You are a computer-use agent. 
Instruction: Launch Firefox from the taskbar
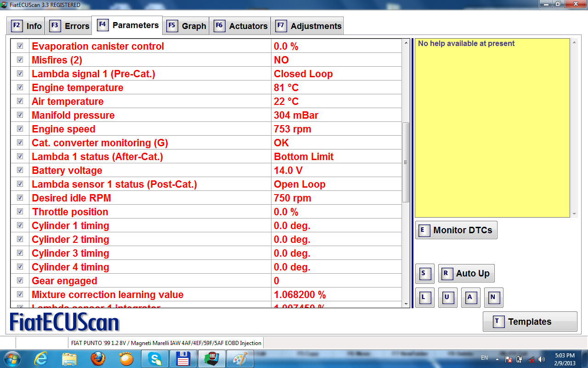coord(97,358)
